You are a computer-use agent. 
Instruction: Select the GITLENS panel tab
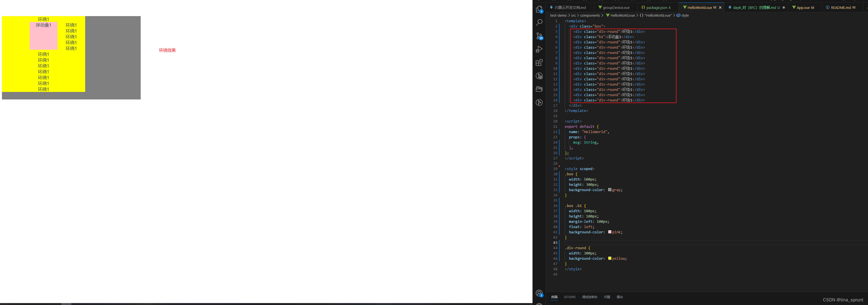pos(569,297)
